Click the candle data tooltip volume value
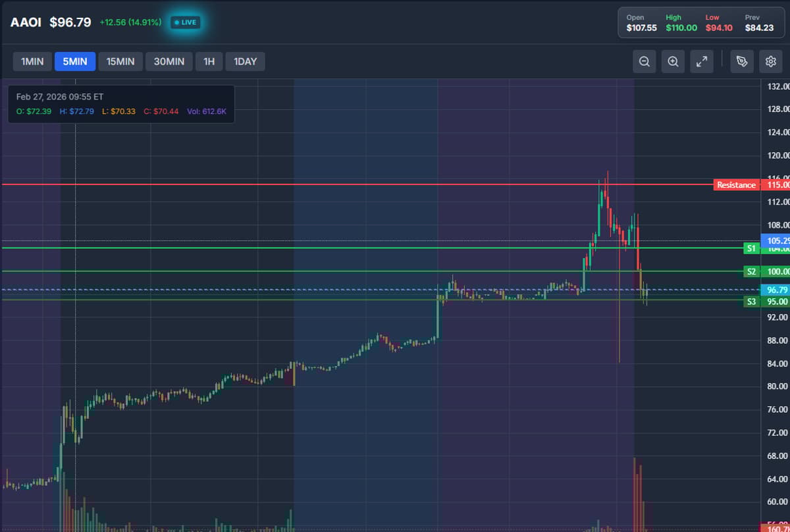 click(207, 111)
